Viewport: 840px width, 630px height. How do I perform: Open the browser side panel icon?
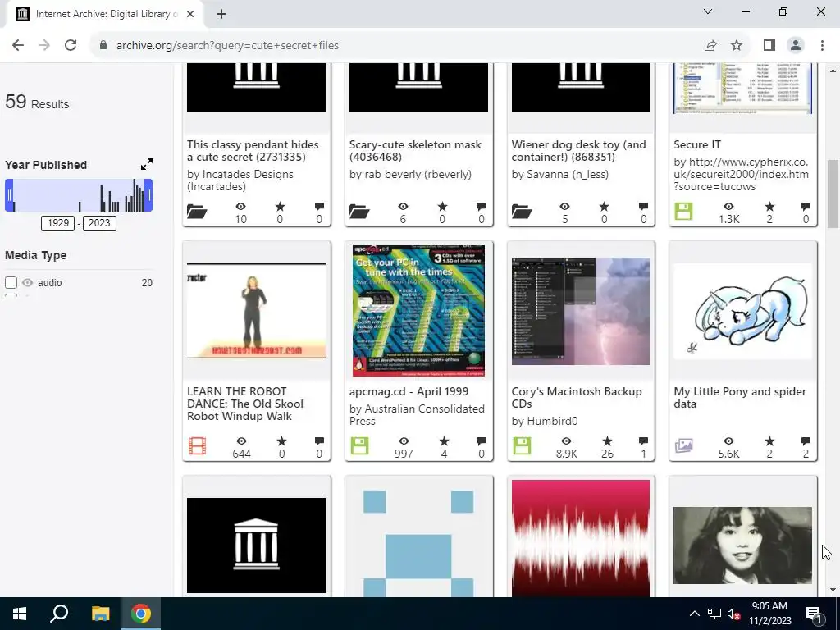click(x=769, y=46)
